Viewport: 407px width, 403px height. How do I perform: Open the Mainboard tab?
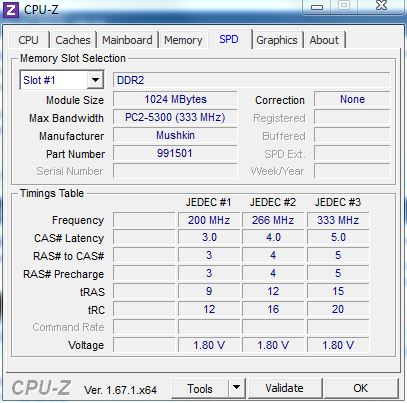pos(127,40)
